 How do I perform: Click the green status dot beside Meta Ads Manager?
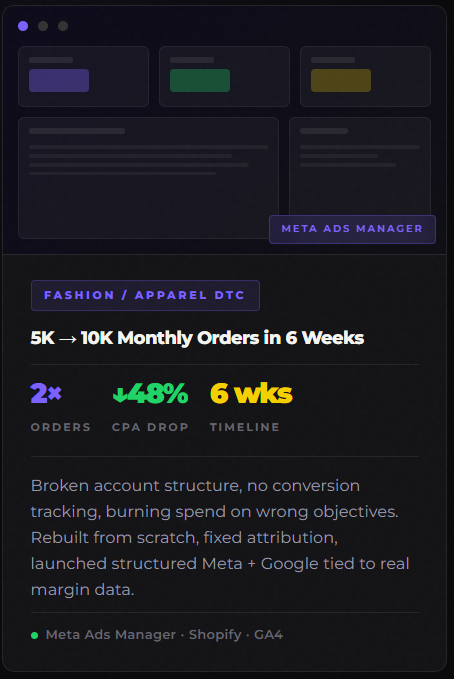[35, 635]
